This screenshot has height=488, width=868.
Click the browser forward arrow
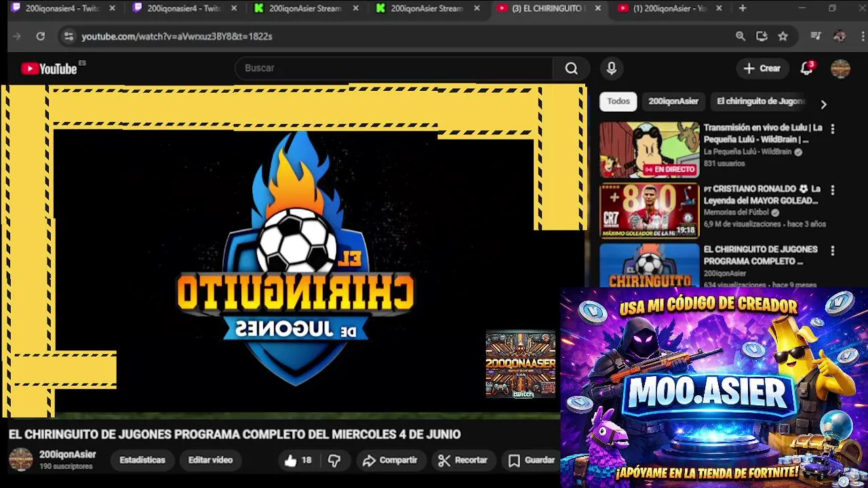click(x=17, y=37)
